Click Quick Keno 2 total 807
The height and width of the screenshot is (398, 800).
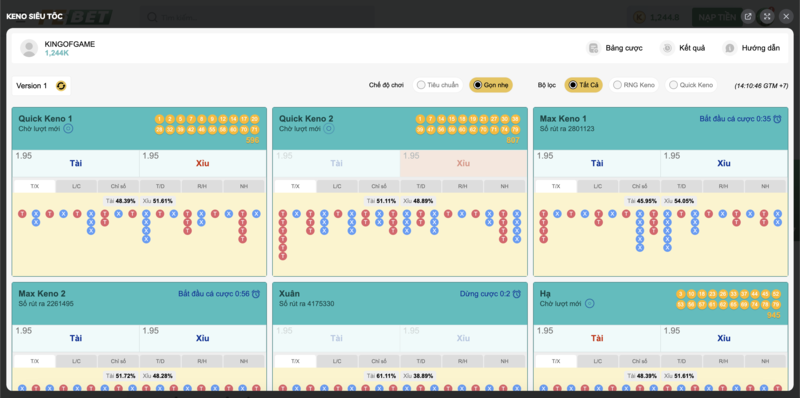tap(513, 140)
